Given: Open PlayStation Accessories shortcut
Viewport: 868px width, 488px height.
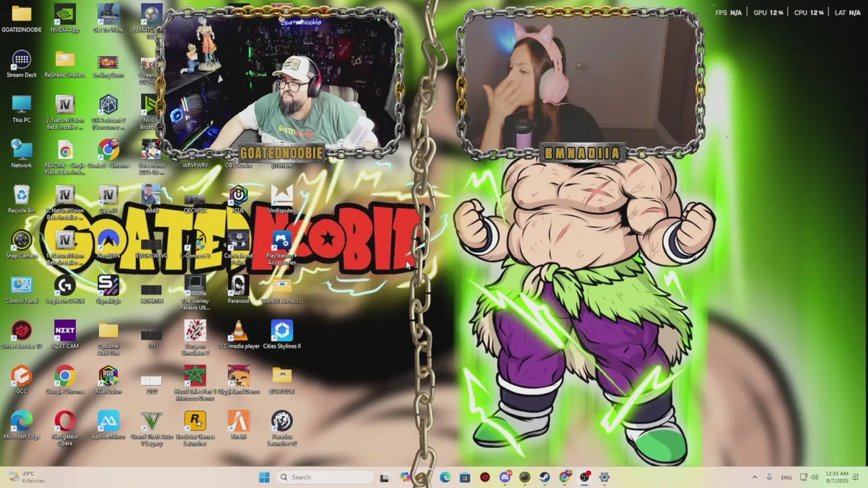Looking at the screenshot, I should tap(281, 247).
